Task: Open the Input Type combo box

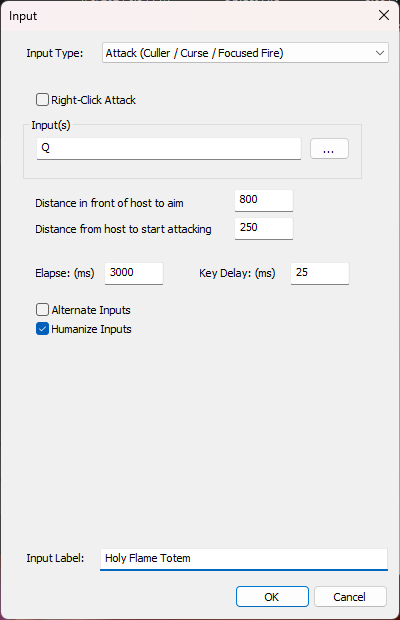Action: pos(245,53)
